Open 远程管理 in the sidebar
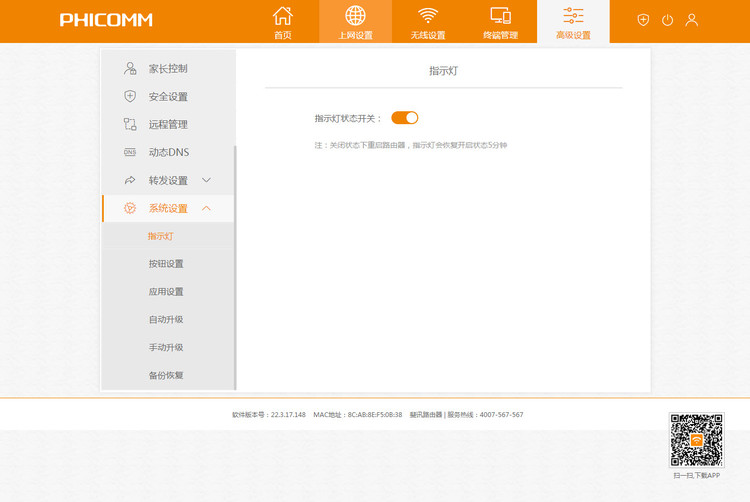This screenshot has width=750, height=502. 168,124
